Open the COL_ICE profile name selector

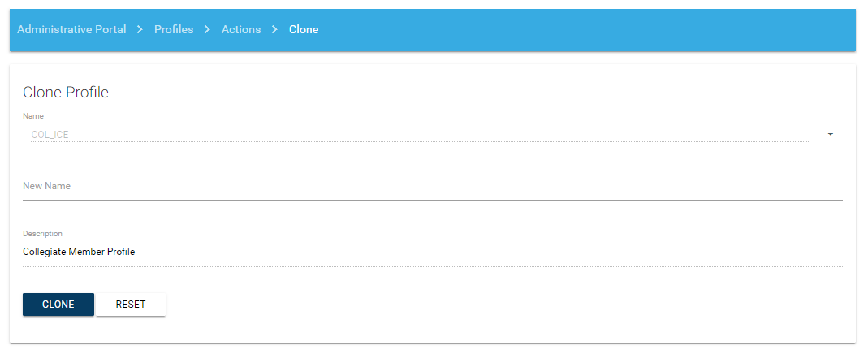pyautogui.click(x=406, y=135)
